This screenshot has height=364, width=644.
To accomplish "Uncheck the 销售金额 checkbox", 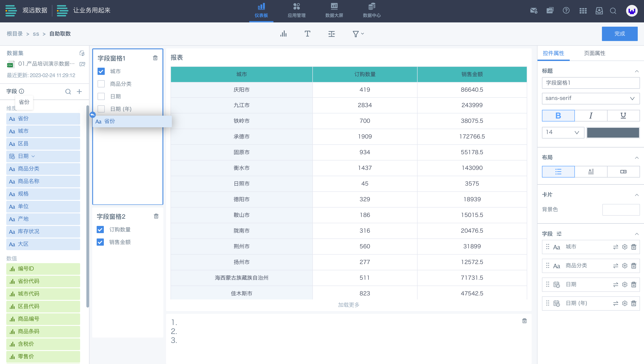I will 100,242.
